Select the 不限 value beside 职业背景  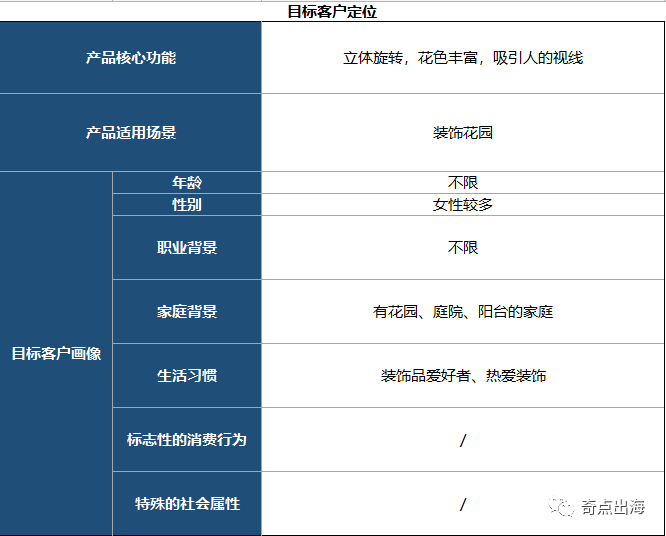tap(463, 248)
